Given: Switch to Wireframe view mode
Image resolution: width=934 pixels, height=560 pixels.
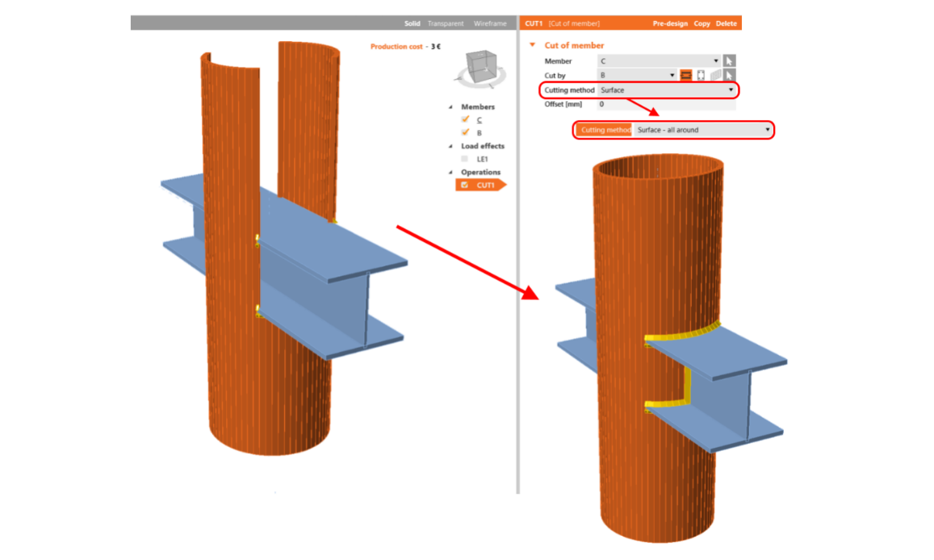Looking at the screenshot, I should click(x=490, y=23).
